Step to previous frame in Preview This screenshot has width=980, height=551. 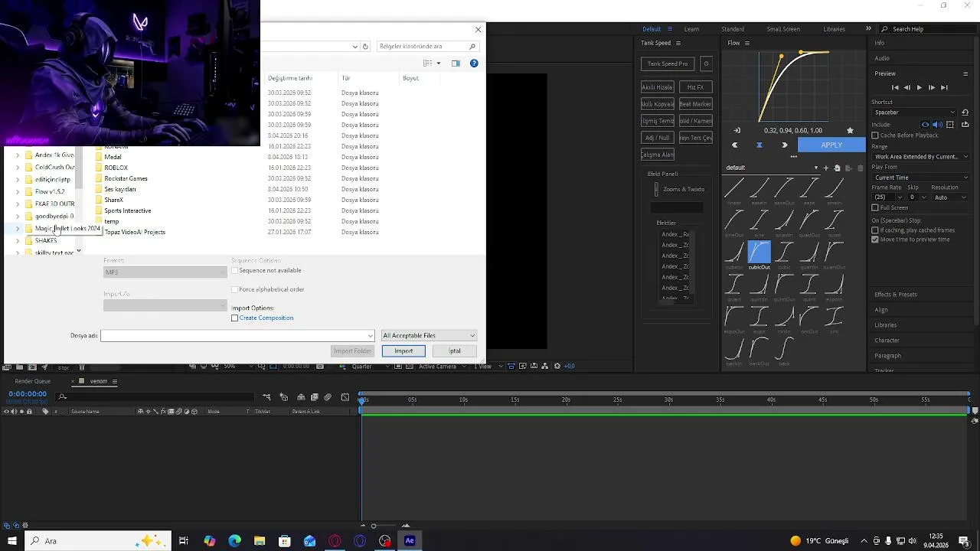click(x=907, y=87)
